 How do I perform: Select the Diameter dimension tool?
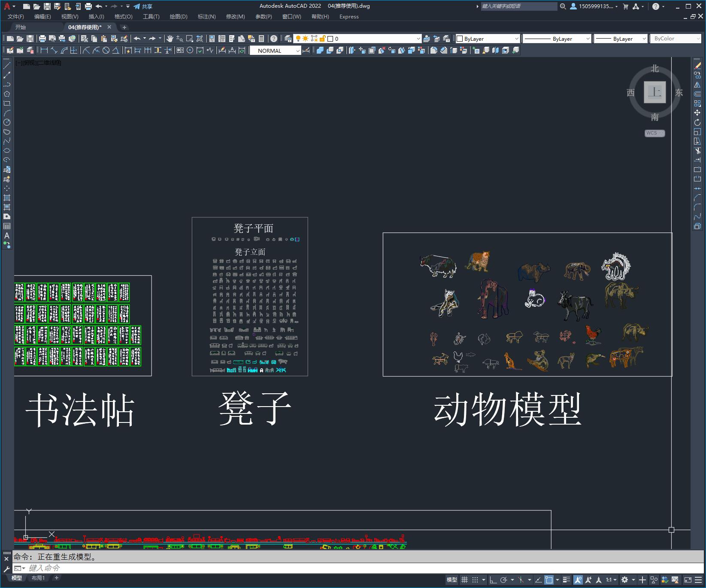pyautogui.click(x=106, y=51)
